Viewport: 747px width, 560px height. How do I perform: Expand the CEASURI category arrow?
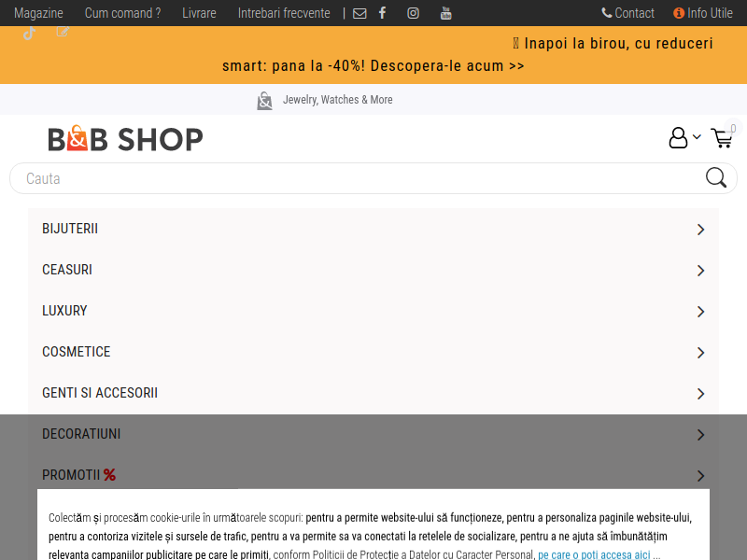(x=700, y=271)
